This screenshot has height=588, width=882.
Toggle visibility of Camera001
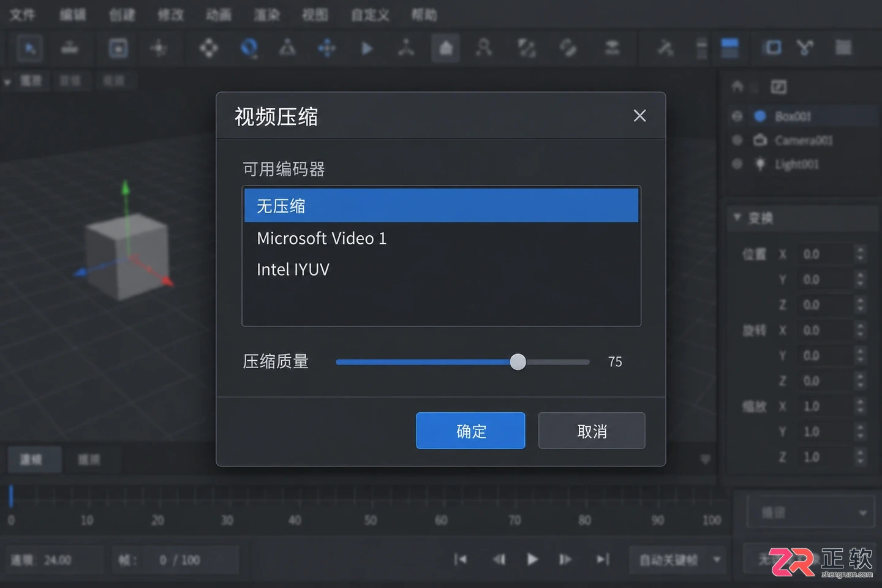(737, 140)
